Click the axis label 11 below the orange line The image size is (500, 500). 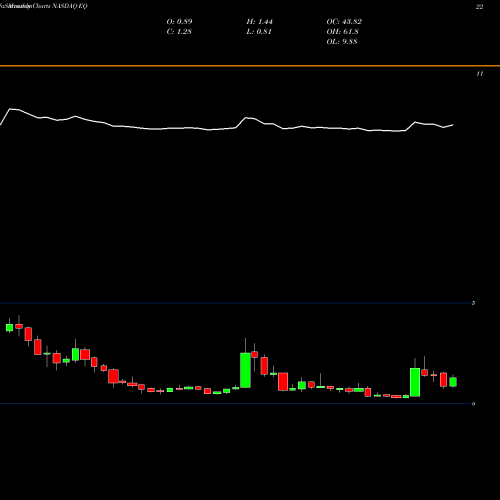click(x=479, y=74)
